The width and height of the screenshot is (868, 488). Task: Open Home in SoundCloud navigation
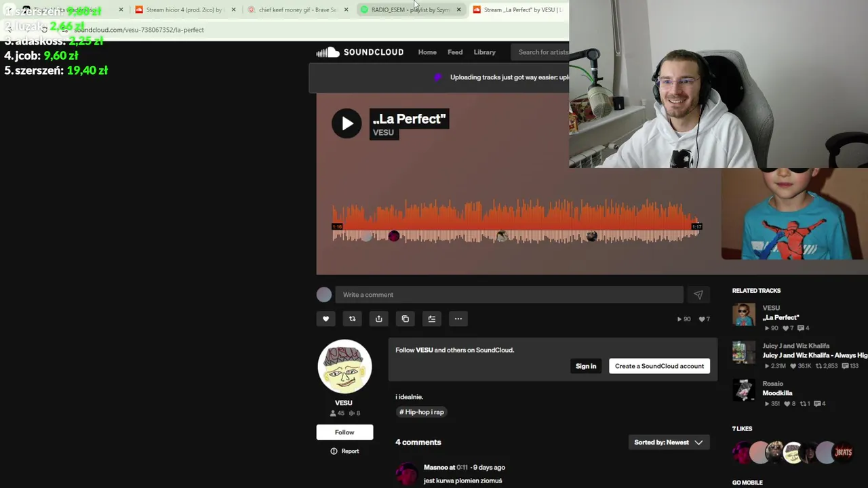click(x=427, y=52)
